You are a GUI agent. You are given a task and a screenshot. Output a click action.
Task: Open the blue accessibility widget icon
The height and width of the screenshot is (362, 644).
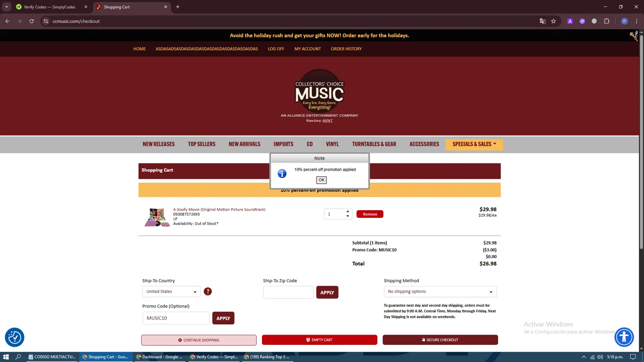pyautogui.click(x=624, y=337)
